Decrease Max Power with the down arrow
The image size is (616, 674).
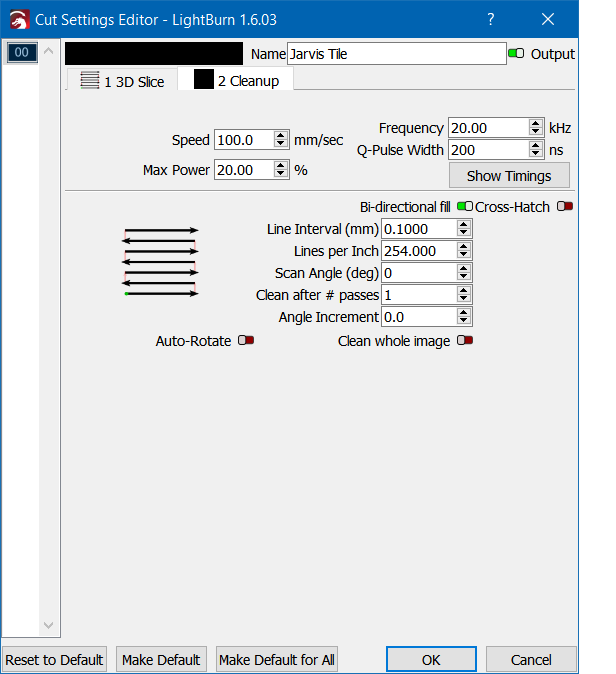tap(281, 175)
